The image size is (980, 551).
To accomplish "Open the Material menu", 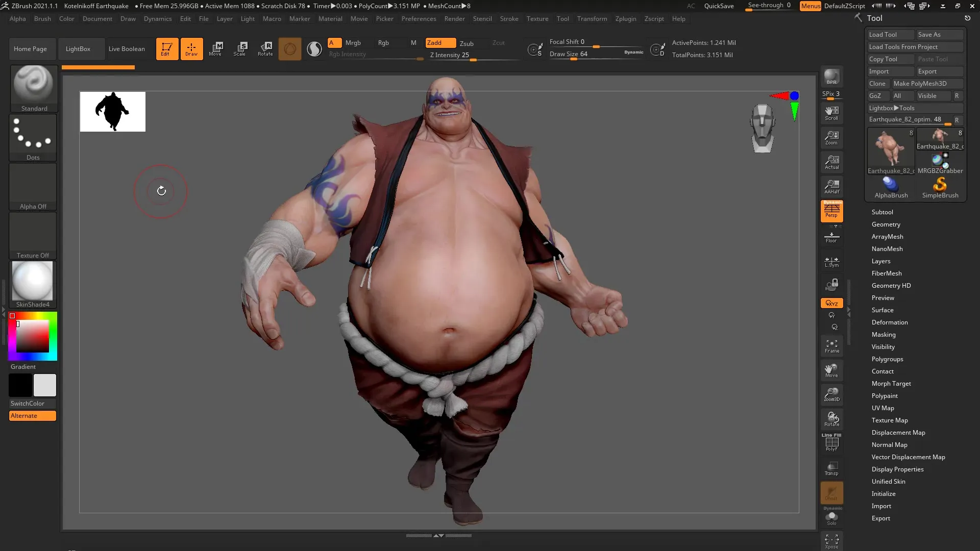I will pyautogui.click(x=330, y=19).
